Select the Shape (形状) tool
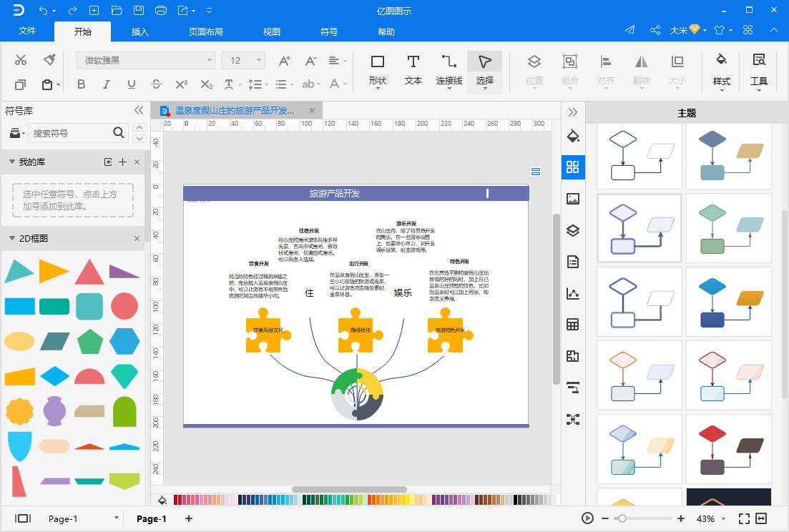 click(378, 69)
